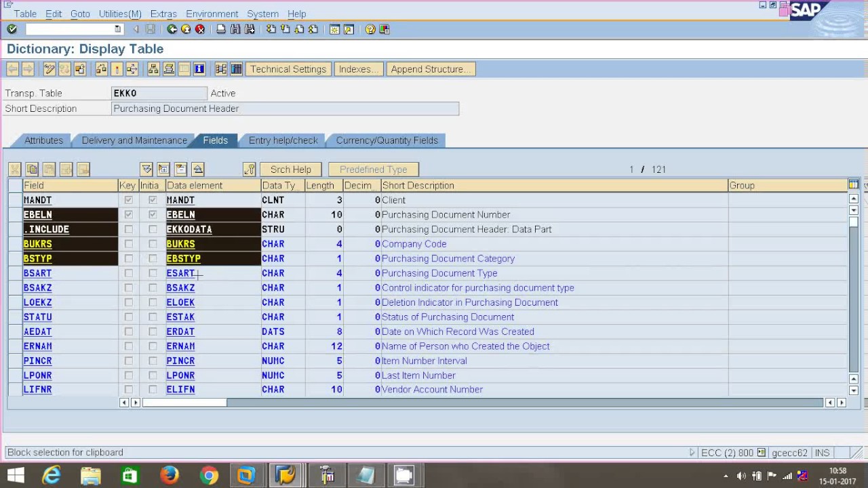
Task: Click the red Cancel icon
Action: (x=200, y=29)
